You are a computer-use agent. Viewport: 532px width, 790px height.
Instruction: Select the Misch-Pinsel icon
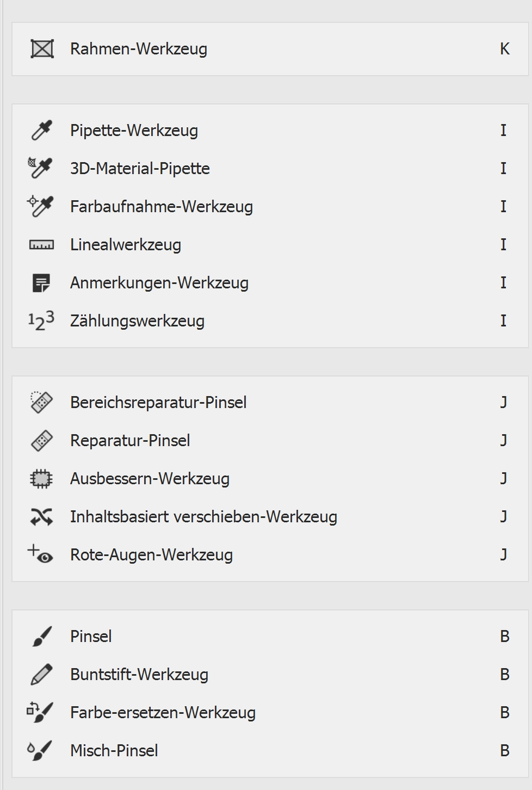(40, 750)
